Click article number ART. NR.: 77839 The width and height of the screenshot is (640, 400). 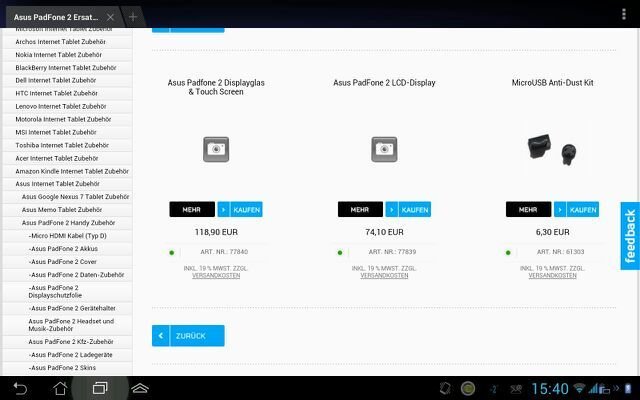coord(392,252)
